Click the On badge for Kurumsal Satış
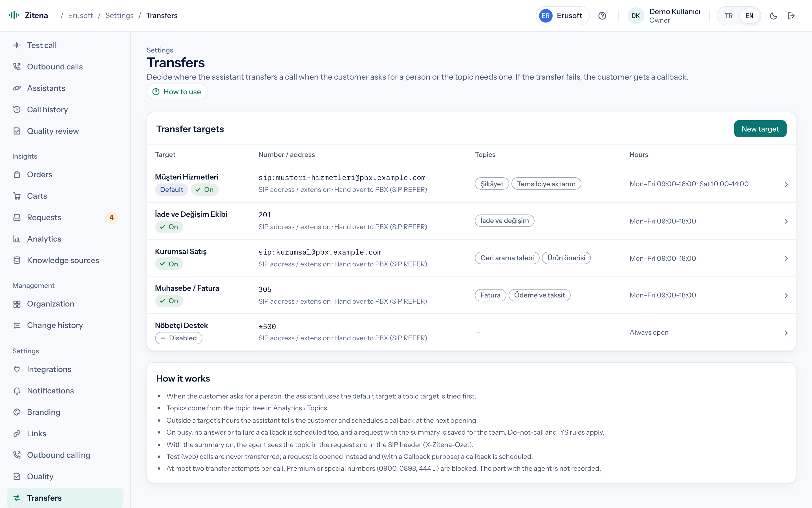 (x=169, y=264)
